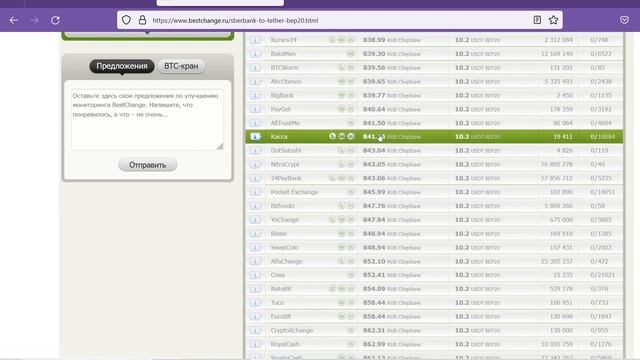Image resolution: width=640 pixels, height=360 pixels.
Task: Open the Pocket-Exchange exchanger link
Action: pyautogui.click(x=294, y=192)
